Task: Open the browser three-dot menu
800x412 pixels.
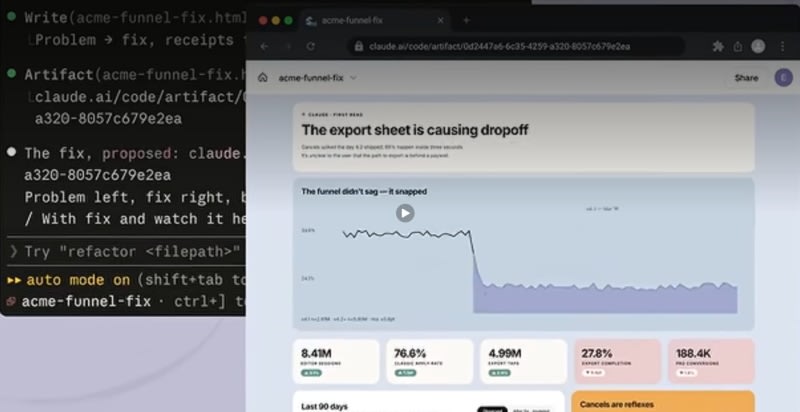Action: [782, 46]
